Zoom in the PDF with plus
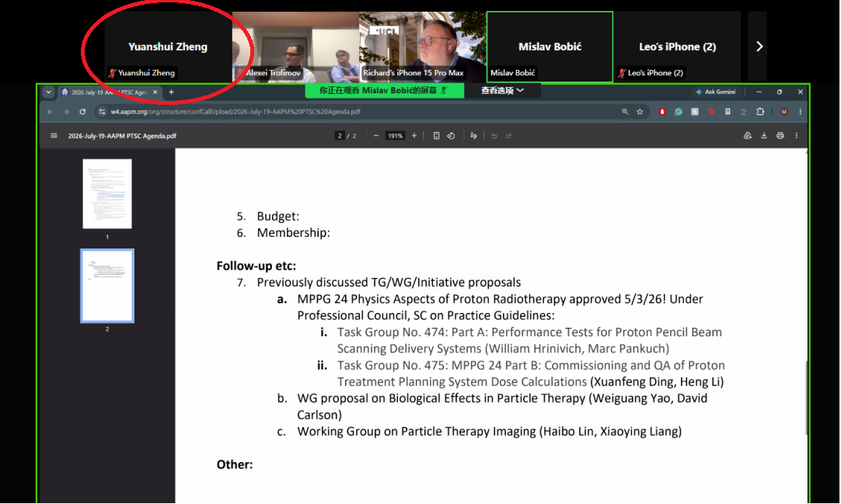The height and width of the screenshot is (504, 841). (x=414, y=135)
